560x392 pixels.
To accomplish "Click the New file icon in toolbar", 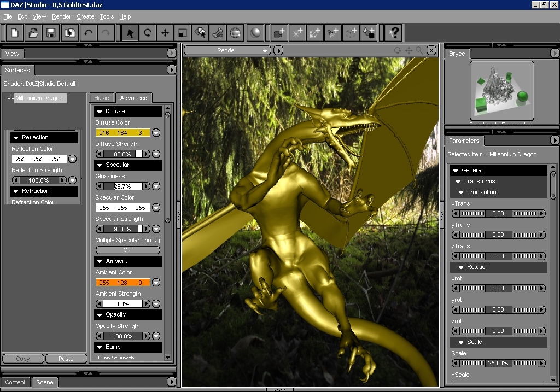I will coord(15,33).
